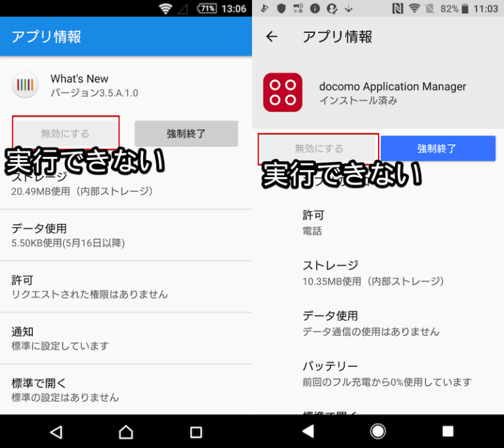Tap the NFC icon in the right status bar
The image size is (504, 448).
pyautogui.click(x=398, y=9)
